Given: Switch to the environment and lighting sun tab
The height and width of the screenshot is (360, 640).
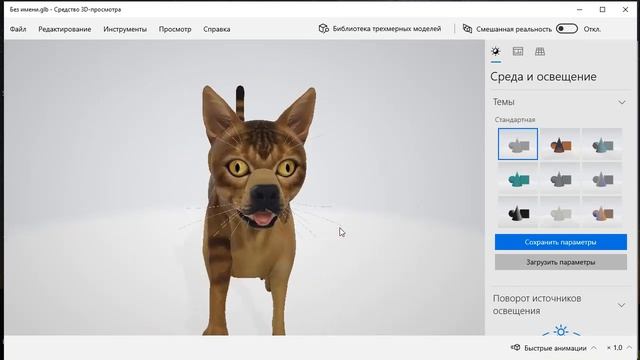Looking at the screenshot, I should 496,51.
